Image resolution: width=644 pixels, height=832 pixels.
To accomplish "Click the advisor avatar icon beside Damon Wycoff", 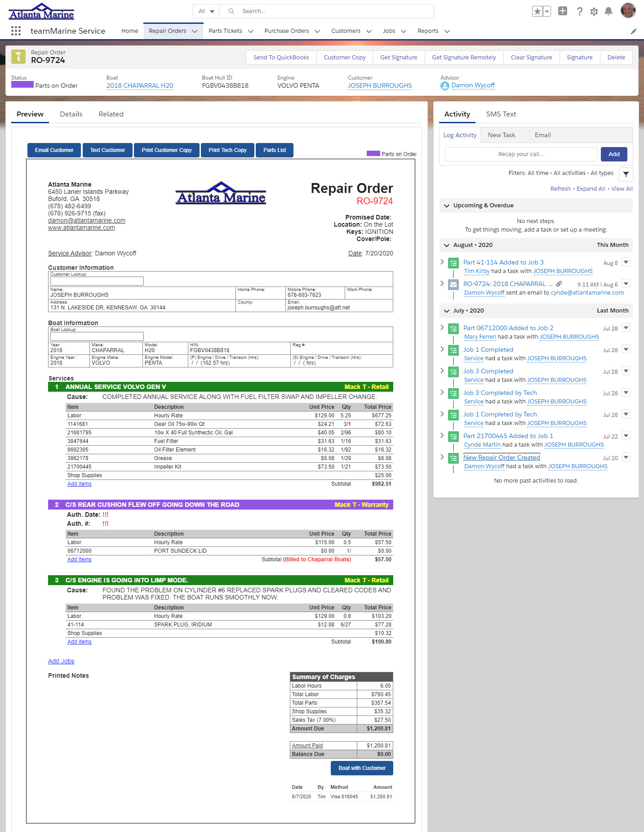I will pos(445,85).
